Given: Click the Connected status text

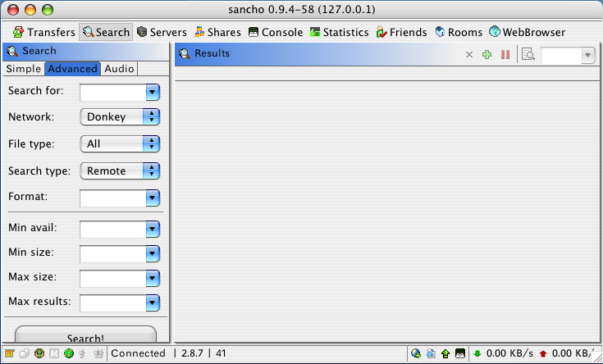Looking at the screenshot, I should 138,353.
